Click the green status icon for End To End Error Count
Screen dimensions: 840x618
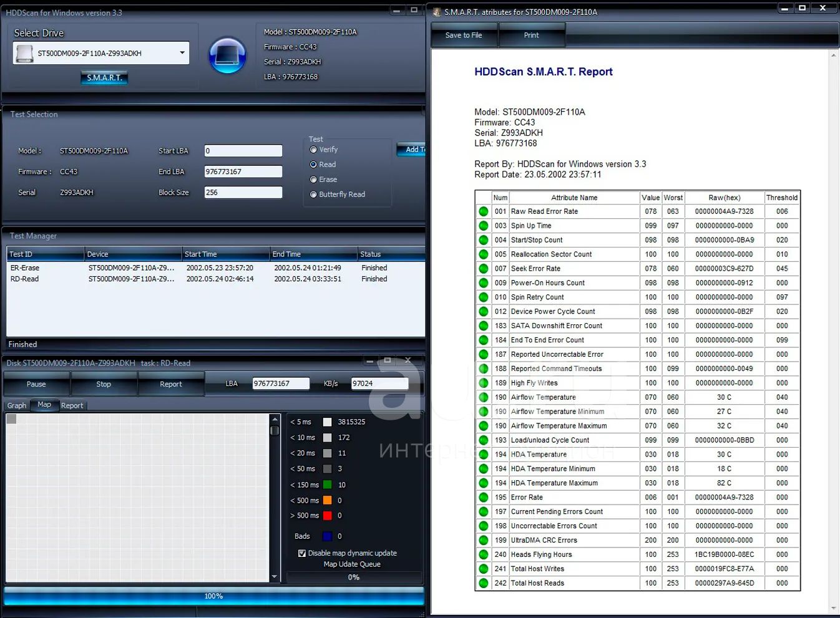[484, 340]
